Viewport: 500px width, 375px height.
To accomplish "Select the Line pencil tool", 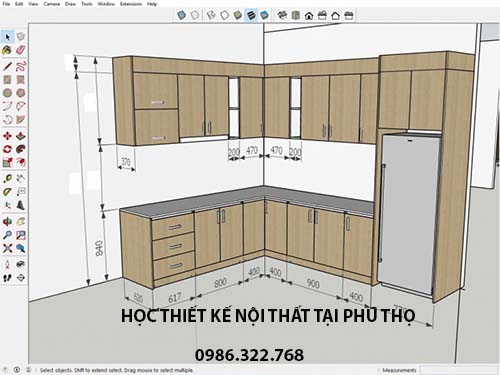I will tap(7, 66).
